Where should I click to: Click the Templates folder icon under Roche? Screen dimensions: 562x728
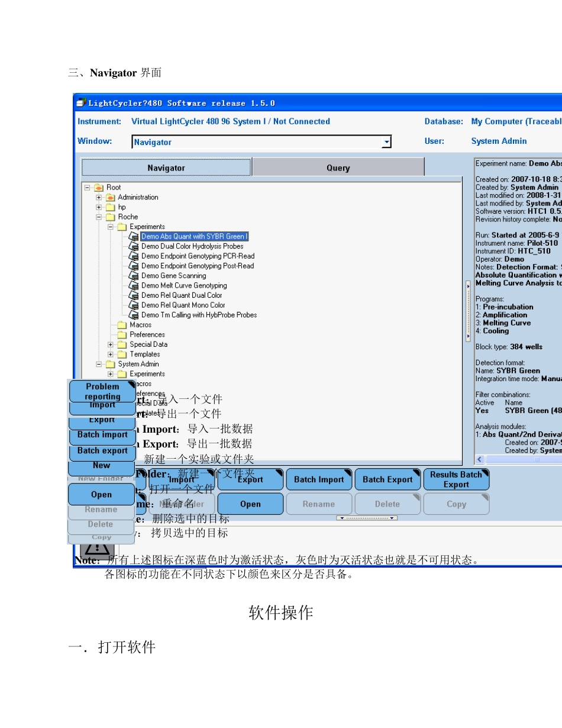(122, 354)
